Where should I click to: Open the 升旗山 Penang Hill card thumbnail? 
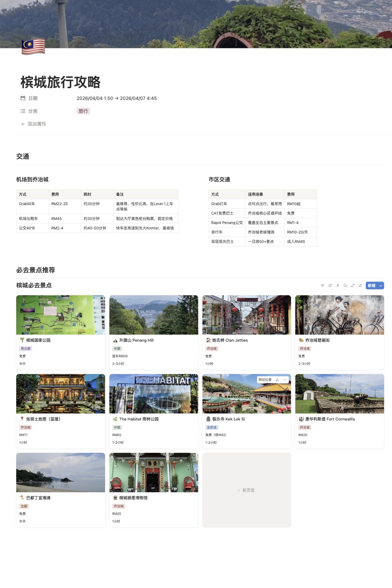tap(154, 315)
